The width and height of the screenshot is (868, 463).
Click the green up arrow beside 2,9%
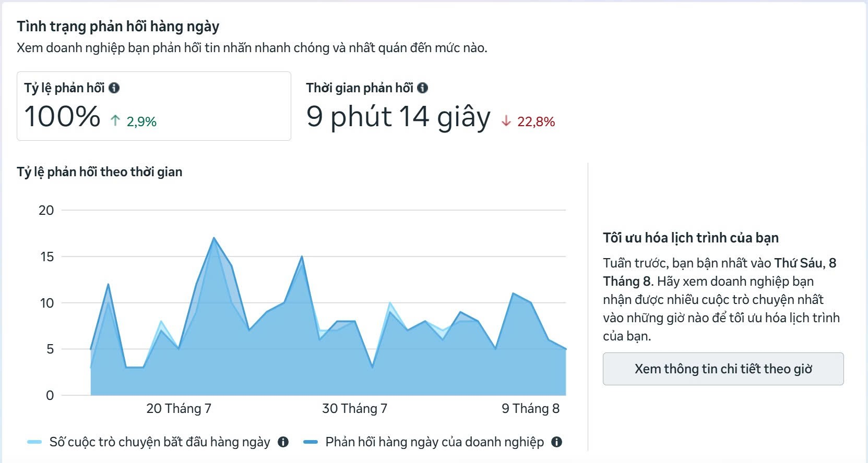[115, 121]
